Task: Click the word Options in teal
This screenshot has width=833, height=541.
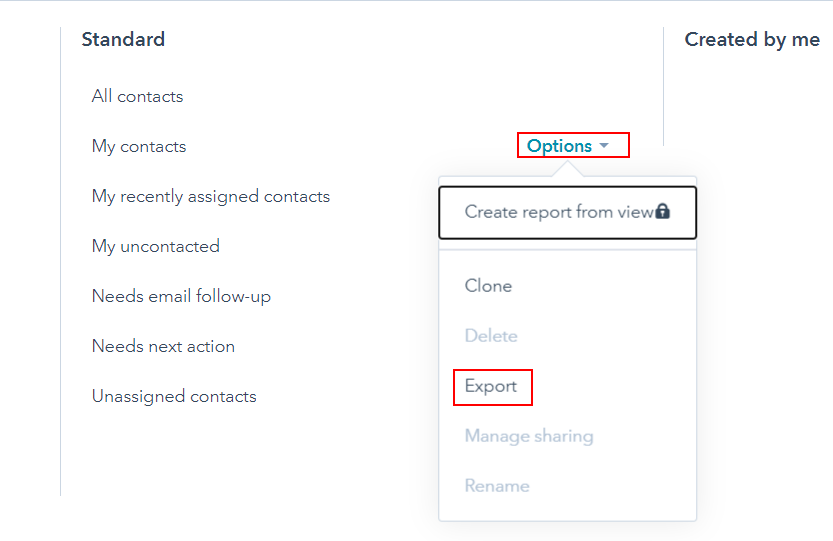Action: pos(559,146)
